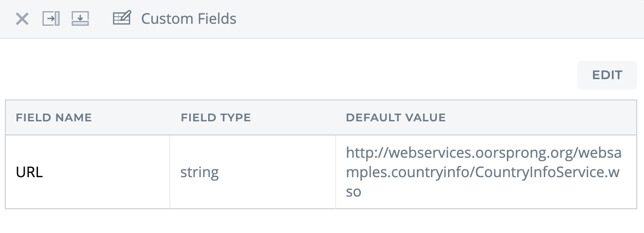Select the Custom Fields panel title
The width and height of the screenshot is (644, 233).
click(188, 19)
